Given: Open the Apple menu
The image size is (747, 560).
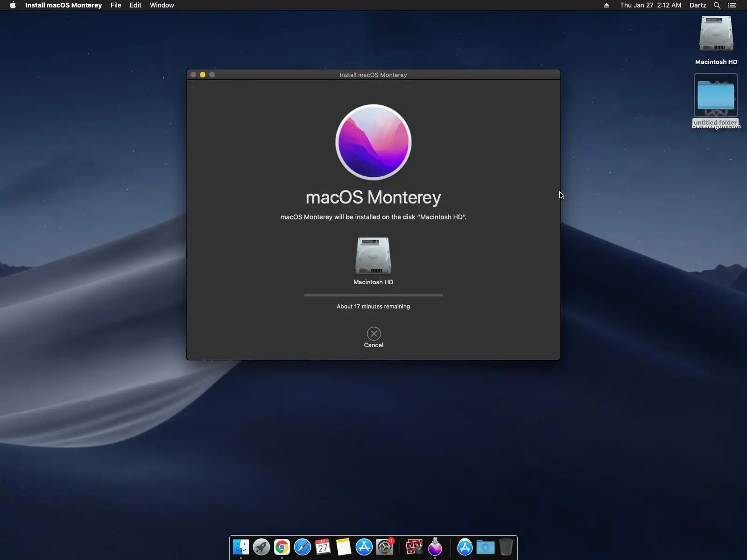Looking at the screenshot, I should click(x=13, y=5).
